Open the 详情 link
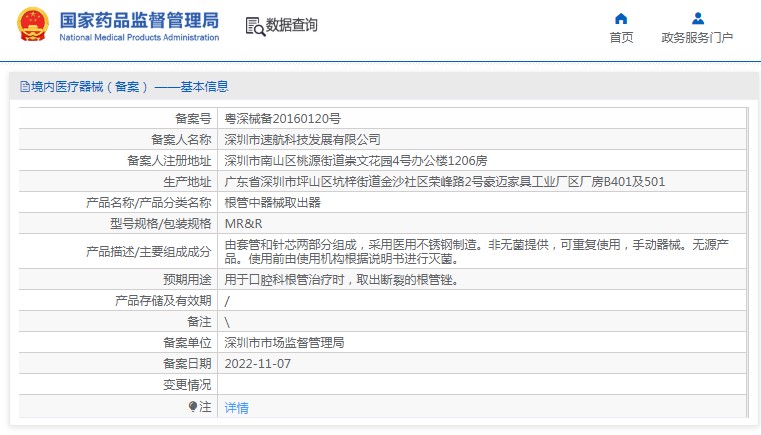 coord(236,407)
